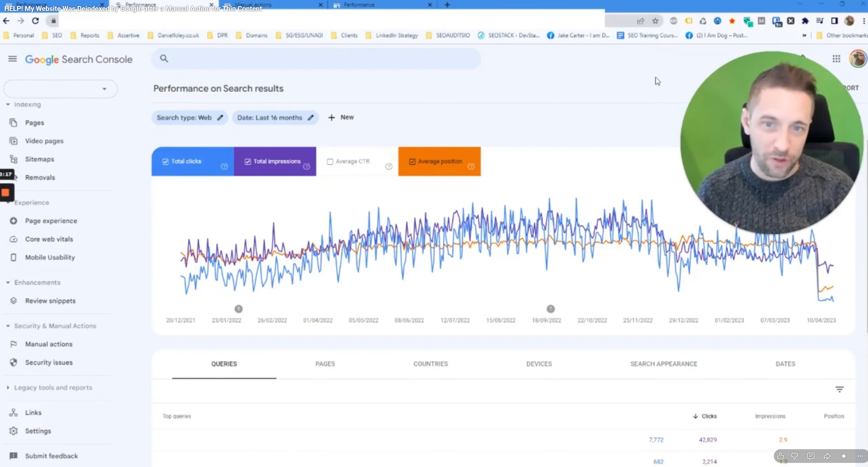Viewport: 868px width, 467px height.
Task: Open Pages indexing report
Action: (x=35, y=123)
